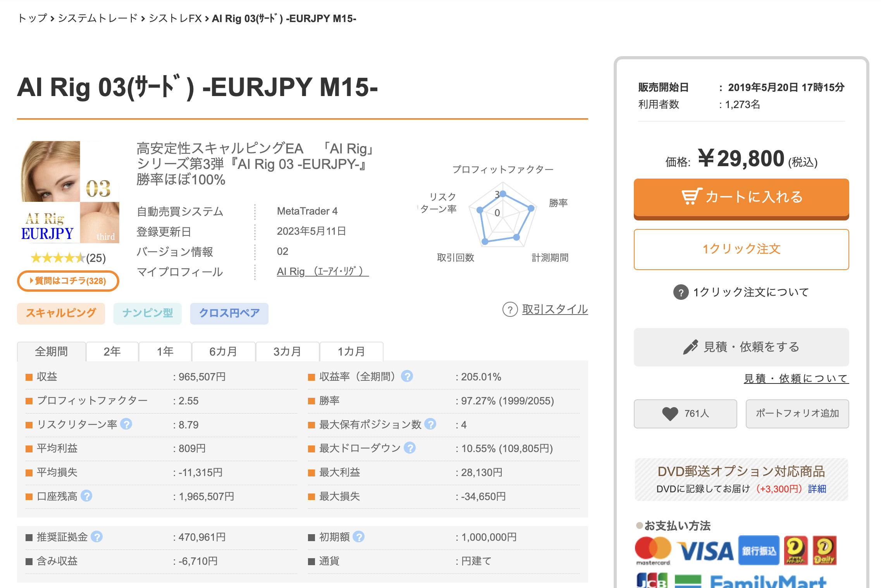
Task: Click the 見積・依頼をする button
Action: (x=741, y=347)
